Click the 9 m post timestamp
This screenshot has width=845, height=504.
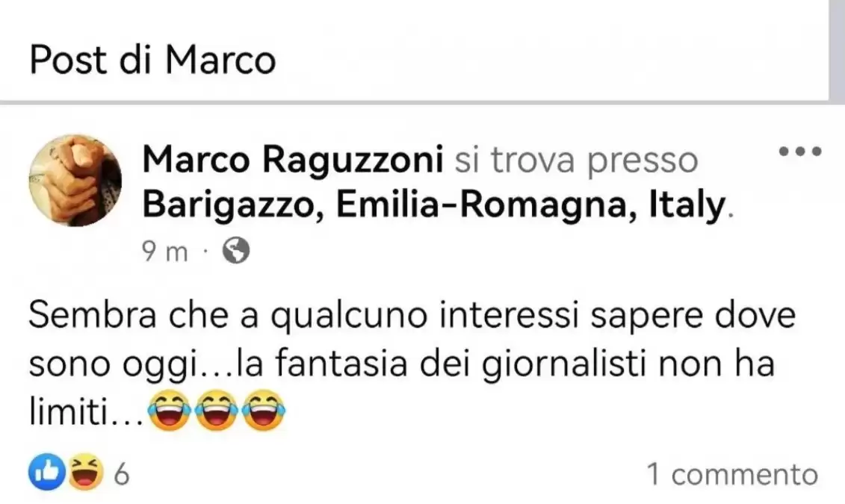tap(164, 252)
